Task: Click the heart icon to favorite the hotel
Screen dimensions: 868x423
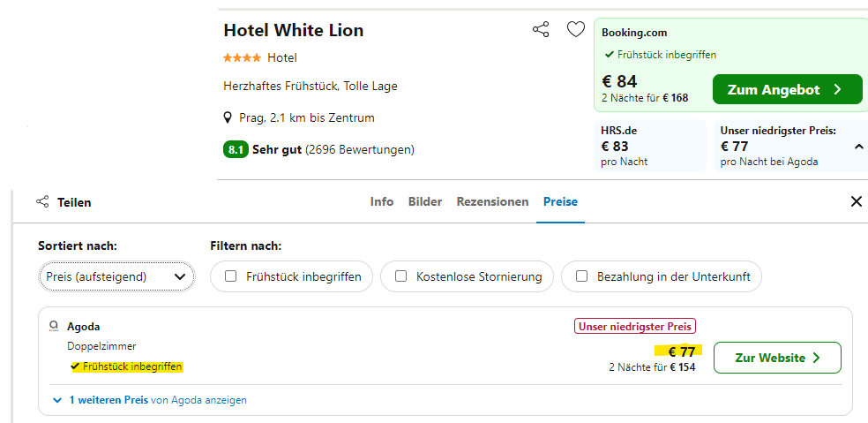Action: click(575, 30)
